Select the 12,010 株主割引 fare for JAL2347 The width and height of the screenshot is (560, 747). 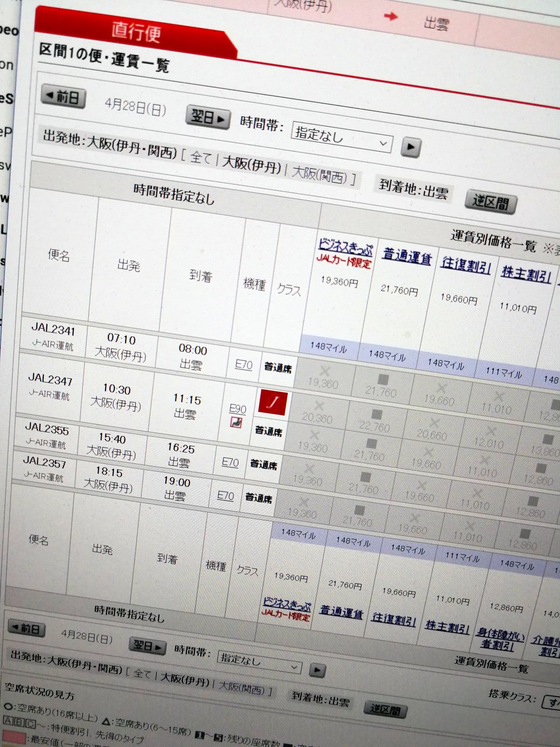(x=489, y=438)
